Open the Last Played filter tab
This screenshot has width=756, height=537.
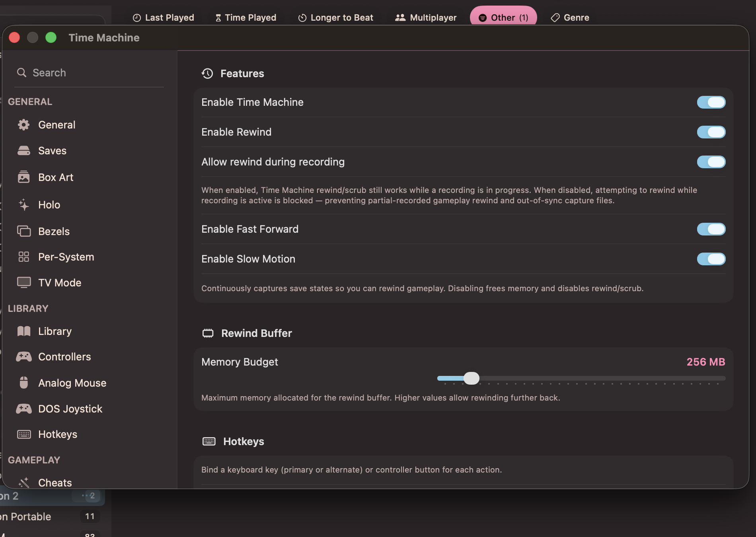(163, 18)
